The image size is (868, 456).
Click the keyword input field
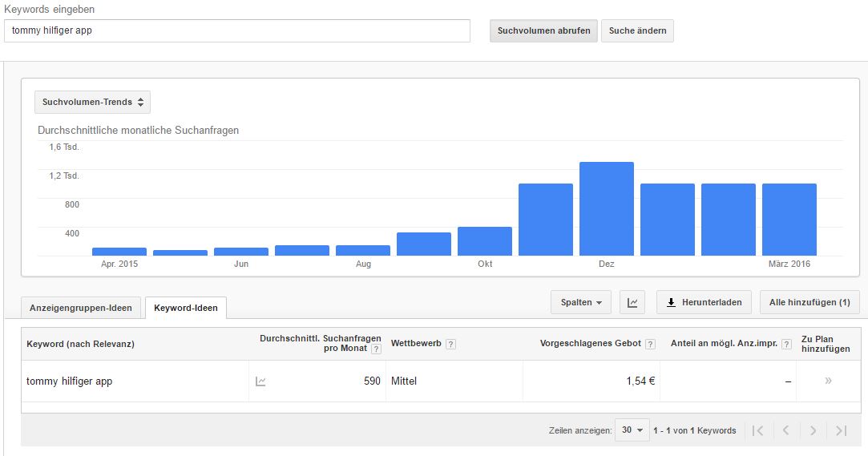coord(237,31)
